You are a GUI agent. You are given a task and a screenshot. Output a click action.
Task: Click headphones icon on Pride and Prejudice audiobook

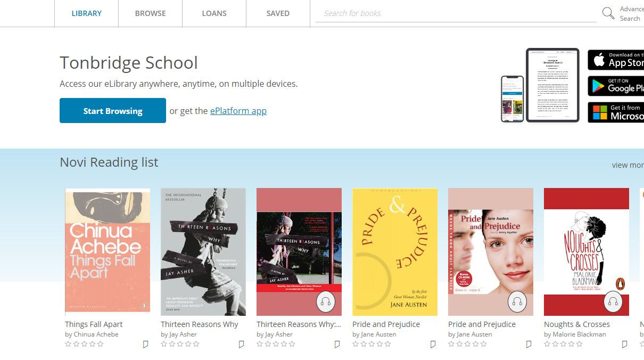tap(517, 302)
